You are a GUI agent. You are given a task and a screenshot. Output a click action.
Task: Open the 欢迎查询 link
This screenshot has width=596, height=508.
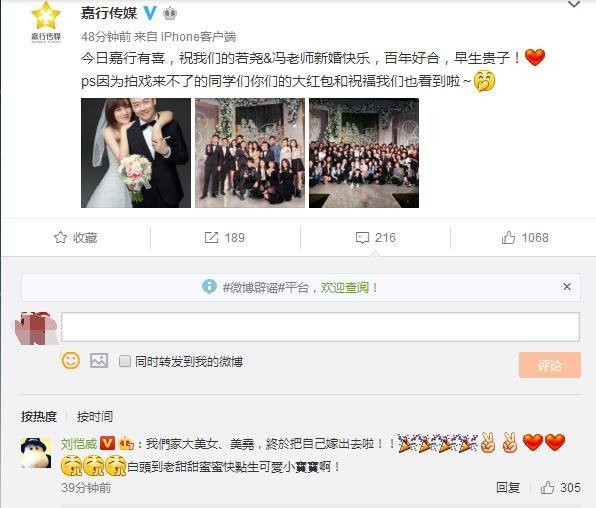coord(344,287)
